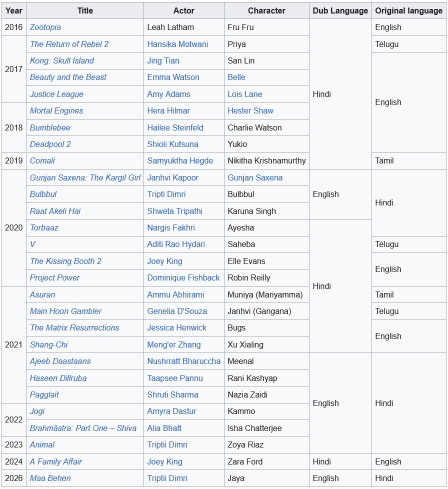The width and height of the screenshot is (448, 489).
Task: Follow the Amy Adams link
Action: tap(168, 94)
